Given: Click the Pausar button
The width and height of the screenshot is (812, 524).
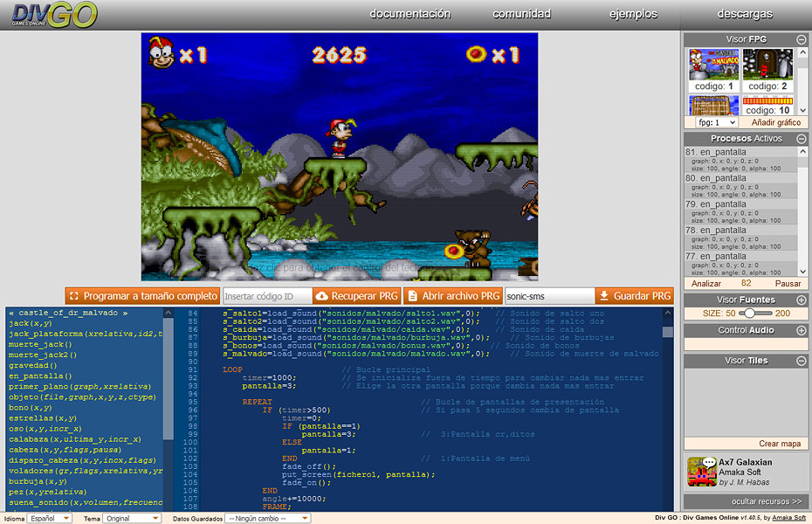Looking at the screenshot, I should [788, 284].
